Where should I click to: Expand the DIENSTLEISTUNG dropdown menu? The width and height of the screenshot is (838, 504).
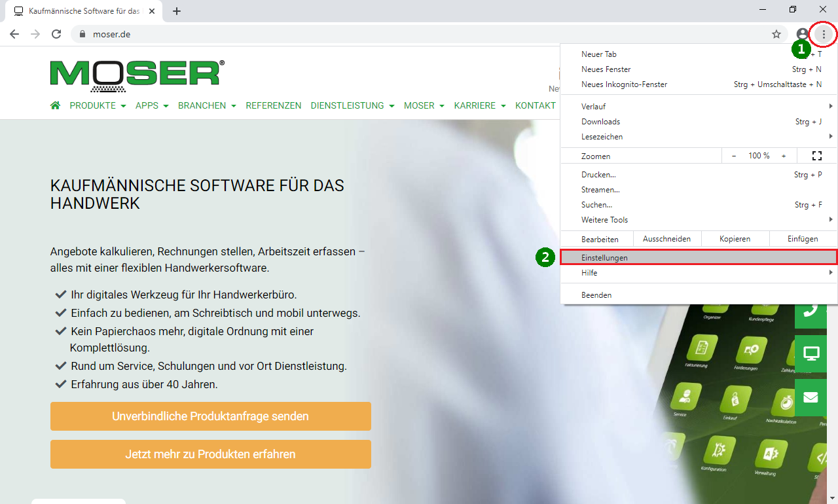pyautogui.click(x=352, y=105)
